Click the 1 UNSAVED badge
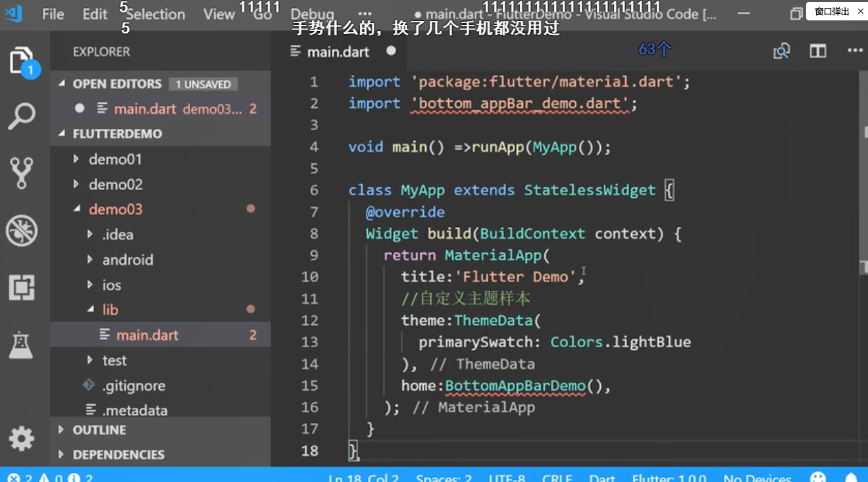Viewport: 868px width, 482px height. coord(203,84)
